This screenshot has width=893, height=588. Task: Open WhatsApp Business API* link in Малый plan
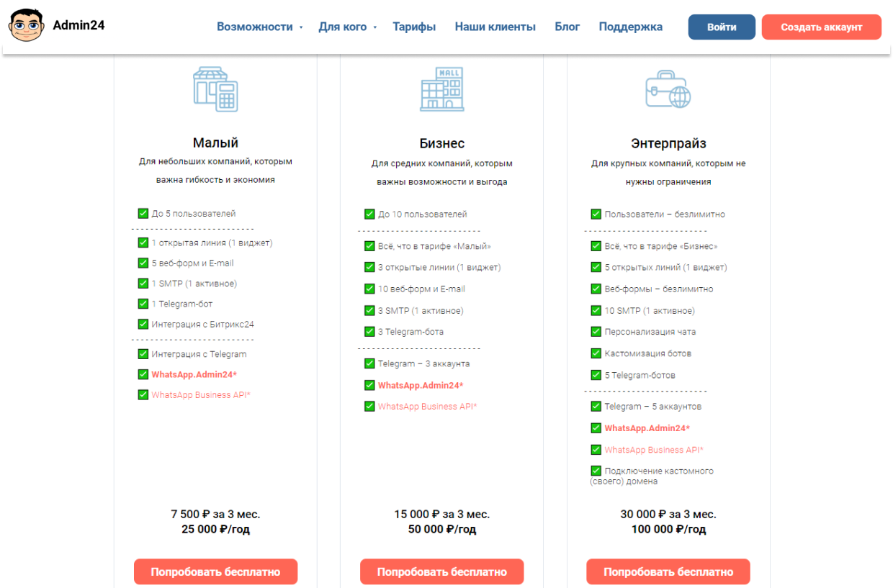(201, 395)
